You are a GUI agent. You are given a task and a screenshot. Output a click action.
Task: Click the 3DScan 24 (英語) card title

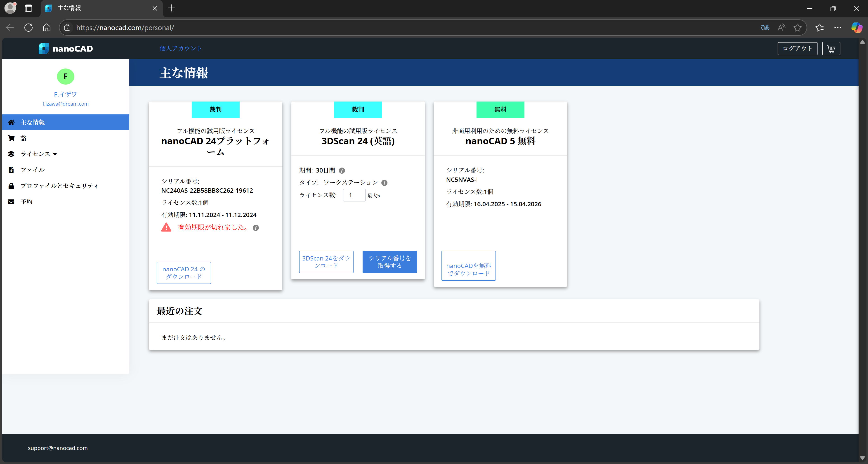pyautogui.click(x=358, y=141)
